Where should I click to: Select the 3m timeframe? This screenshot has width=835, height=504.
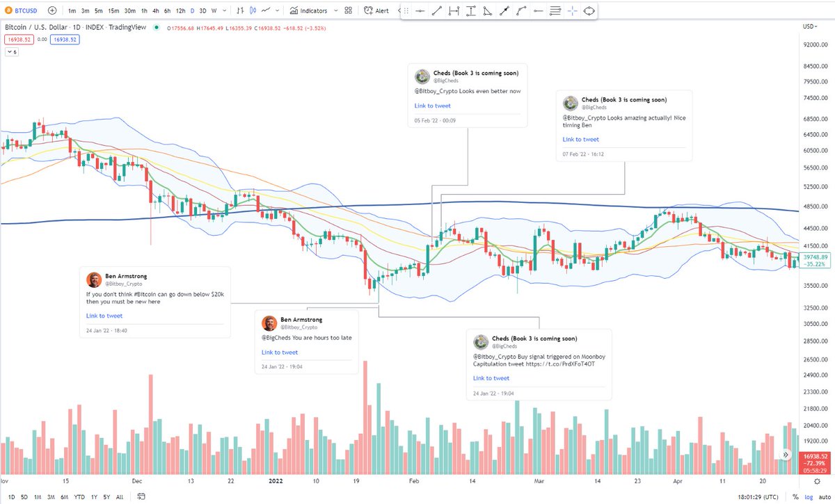[85, 11]
